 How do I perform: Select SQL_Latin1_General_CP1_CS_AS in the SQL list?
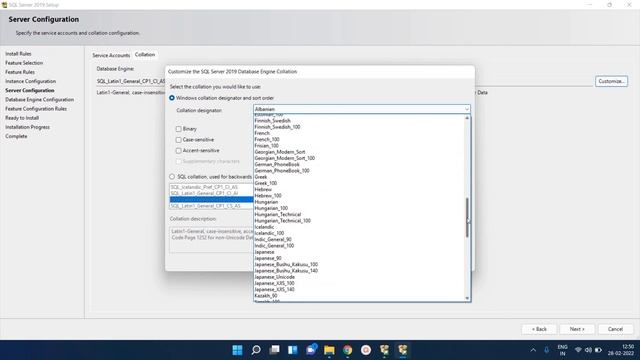pos(205,206)
